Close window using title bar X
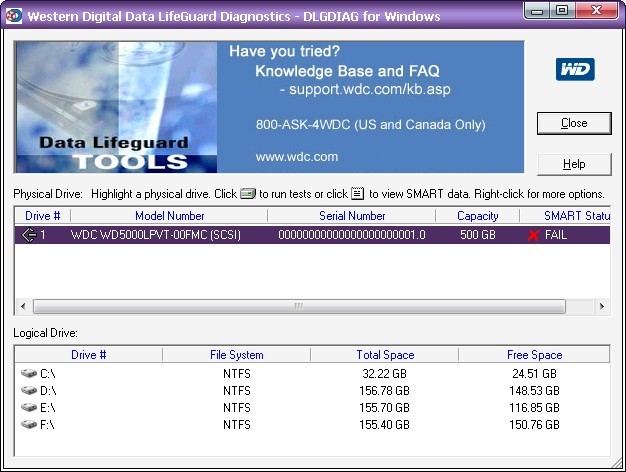This screenshot has width=626, height=472. [596, 11]
